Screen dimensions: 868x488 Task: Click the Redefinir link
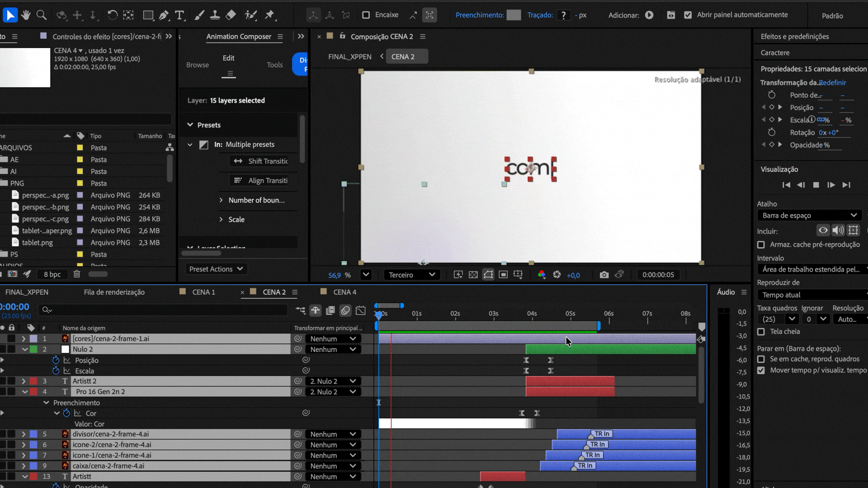pos(832,82)
